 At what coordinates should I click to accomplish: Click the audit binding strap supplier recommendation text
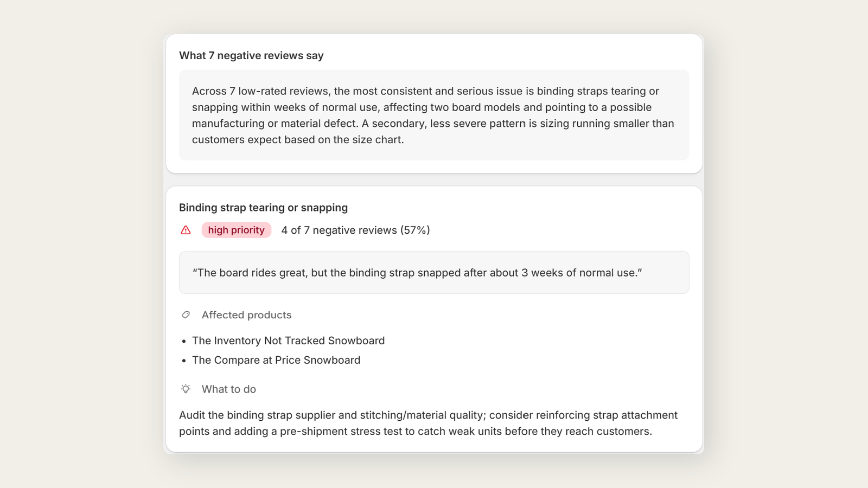tap(428, 423)
